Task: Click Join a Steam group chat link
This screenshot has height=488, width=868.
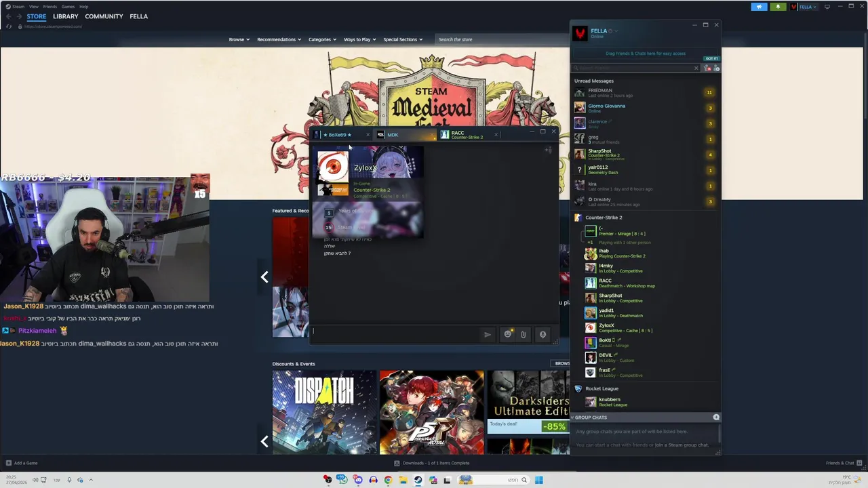Action: tap(682, 445)
